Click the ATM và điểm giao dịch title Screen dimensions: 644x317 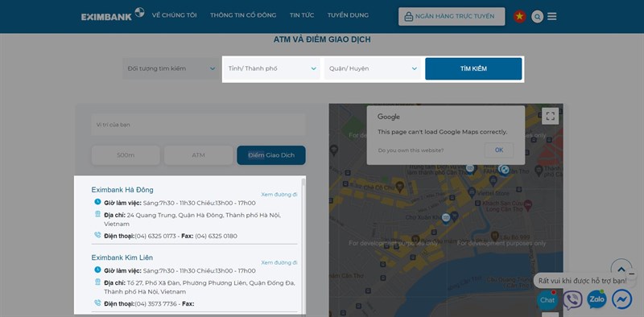pyautogui.click(x=322, y=40)
